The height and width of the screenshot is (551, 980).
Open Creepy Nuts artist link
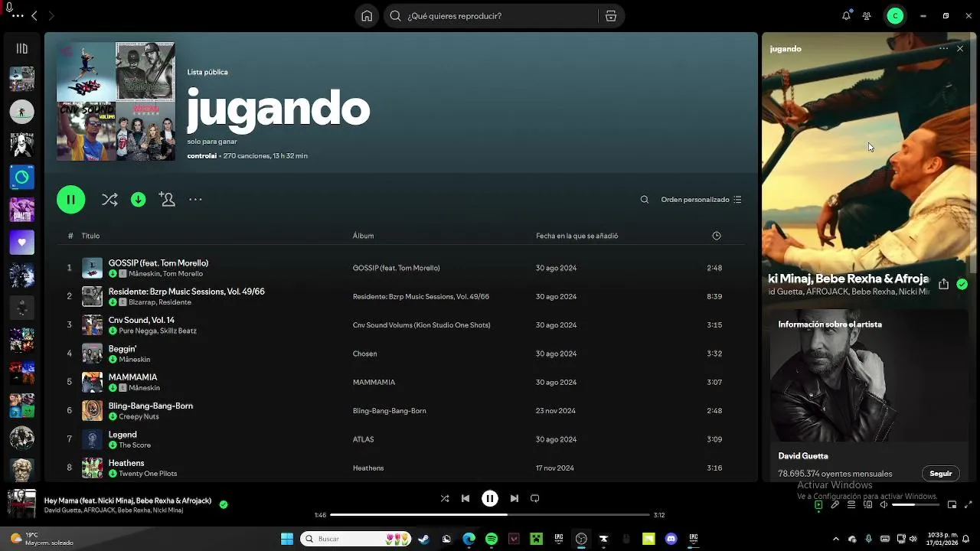tap(140, 417)
